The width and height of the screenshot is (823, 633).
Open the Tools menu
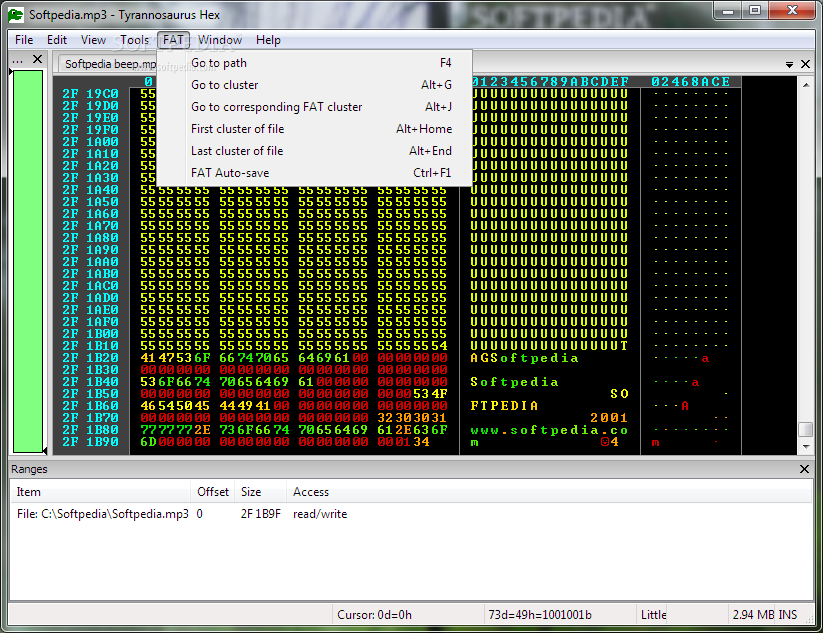pyautogui.click(x=134, y=40)
